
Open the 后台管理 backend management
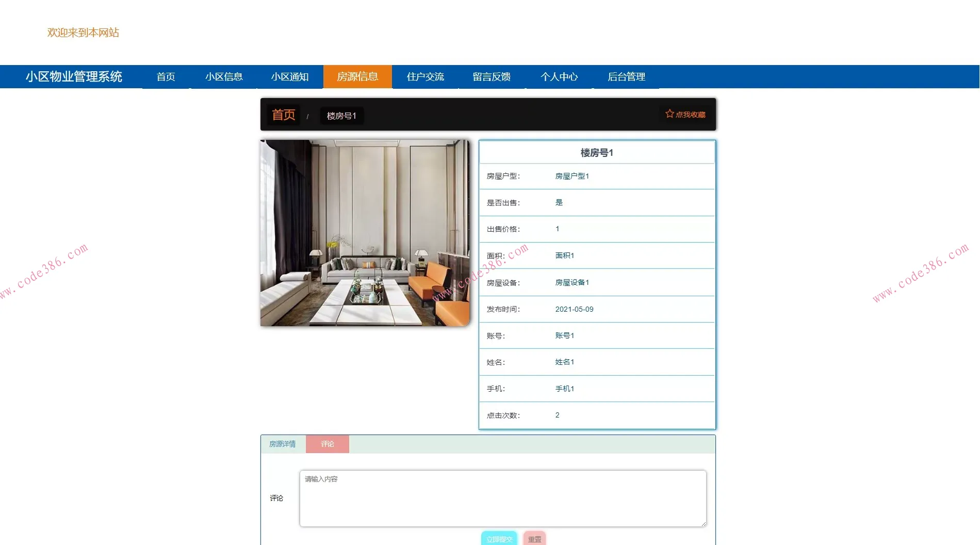[626, 76]
